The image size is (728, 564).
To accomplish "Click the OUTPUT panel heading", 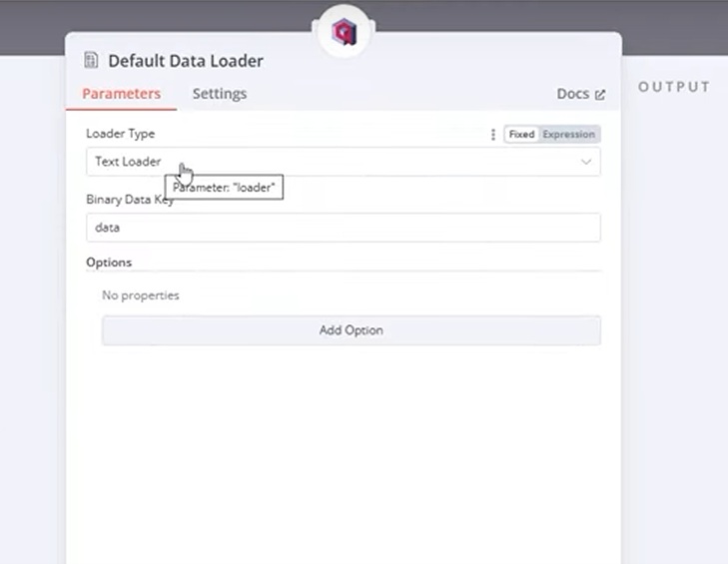I will point(674,87).
